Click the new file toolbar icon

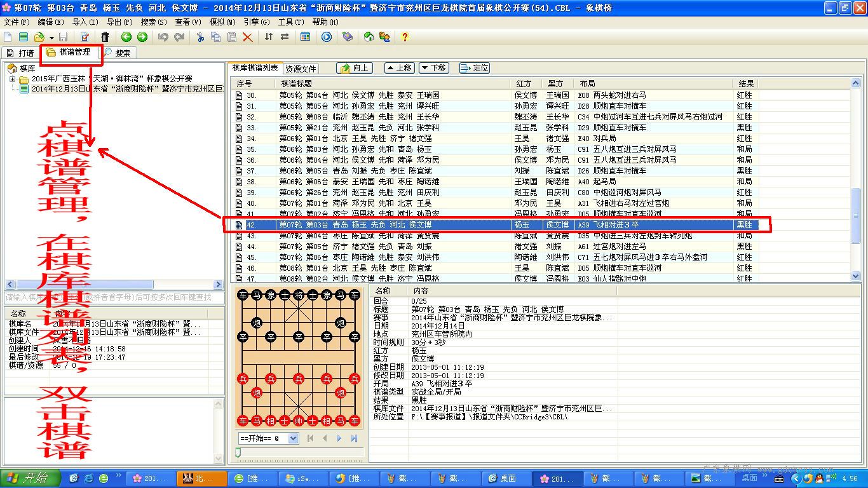[x=9, y=37]
